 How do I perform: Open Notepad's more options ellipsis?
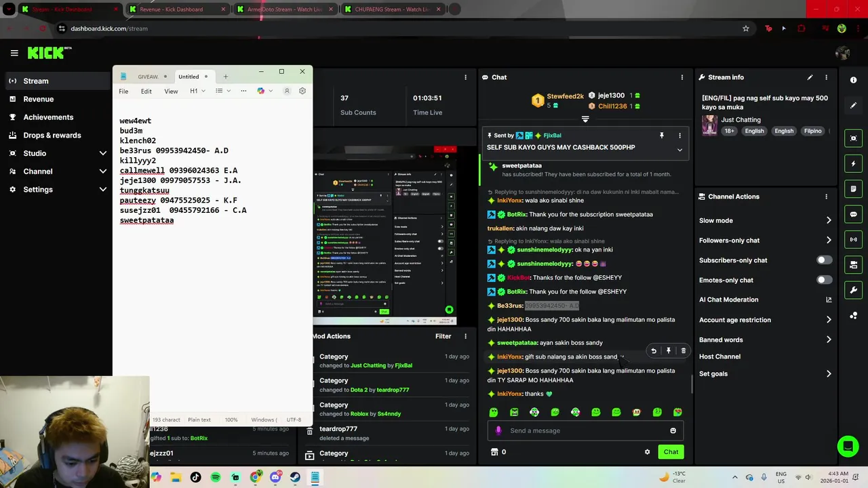point(243,91)
